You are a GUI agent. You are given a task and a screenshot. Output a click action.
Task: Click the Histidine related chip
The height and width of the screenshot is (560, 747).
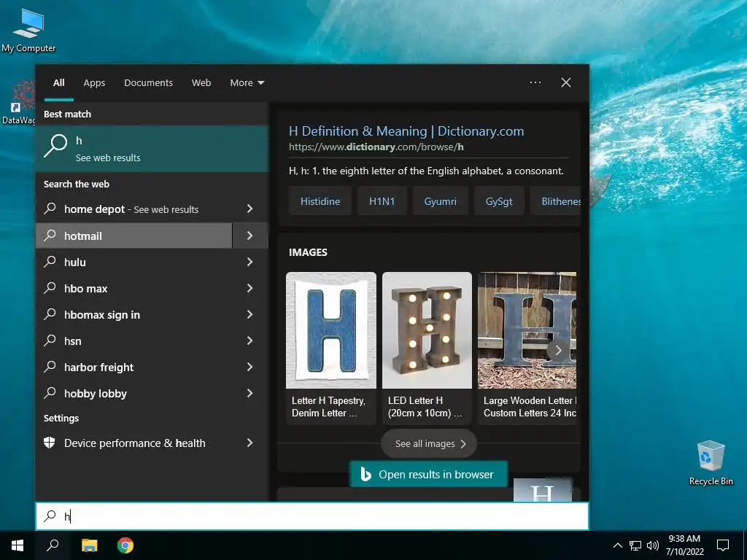(x=320, y=201)
